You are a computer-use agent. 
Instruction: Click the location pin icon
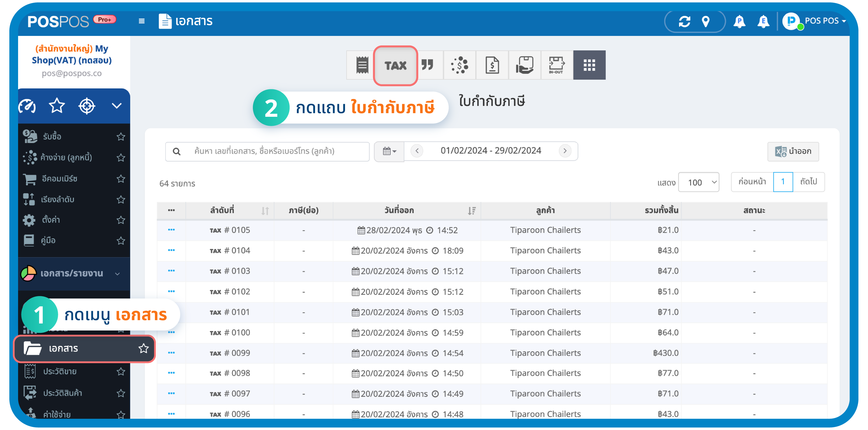(705, 22)
